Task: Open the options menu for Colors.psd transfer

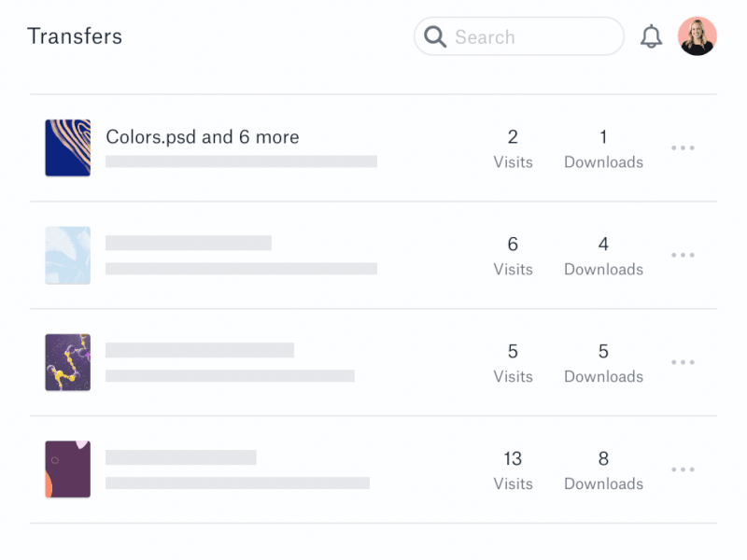Action: point(684,147)
